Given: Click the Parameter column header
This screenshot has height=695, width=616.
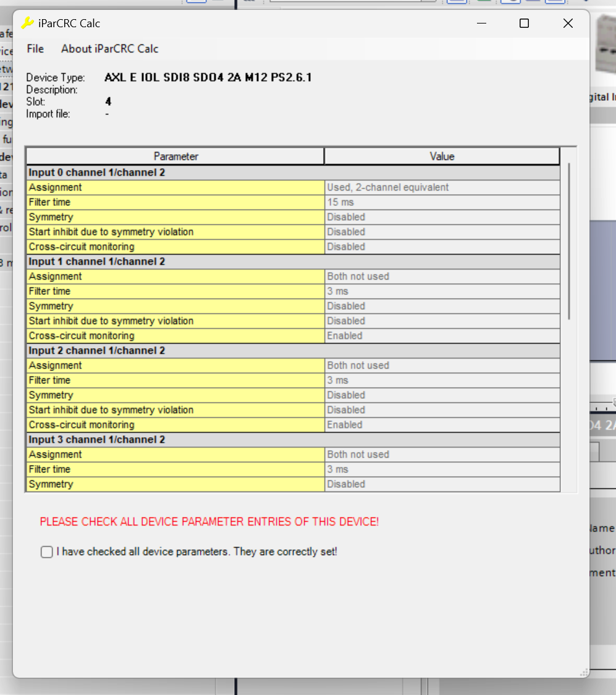Looking at the screenshot, I should point(175,156).
